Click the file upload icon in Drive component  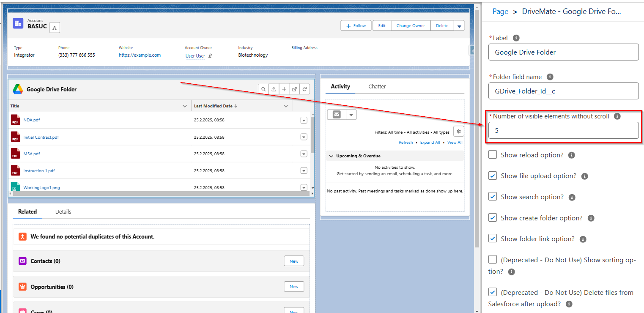pyautogui.click(x=274, y=89)
